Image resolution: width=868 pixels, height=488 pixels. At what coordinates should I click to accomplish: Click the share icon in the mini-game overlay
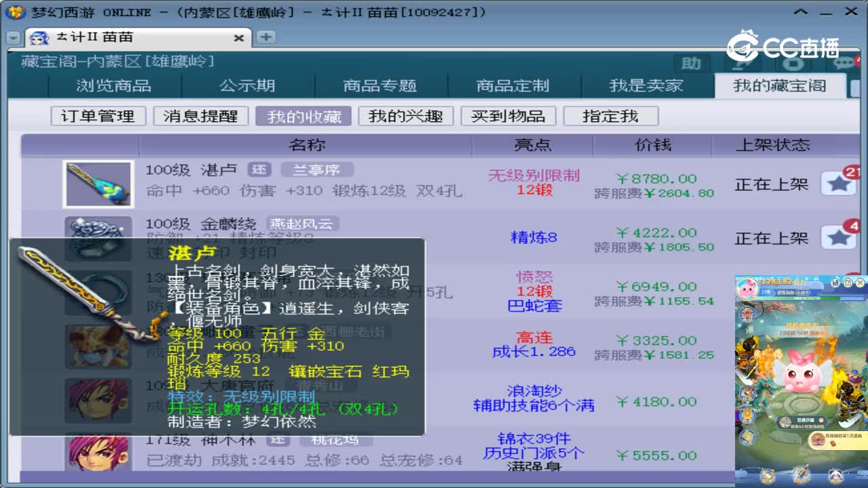(x=848, y=281)
